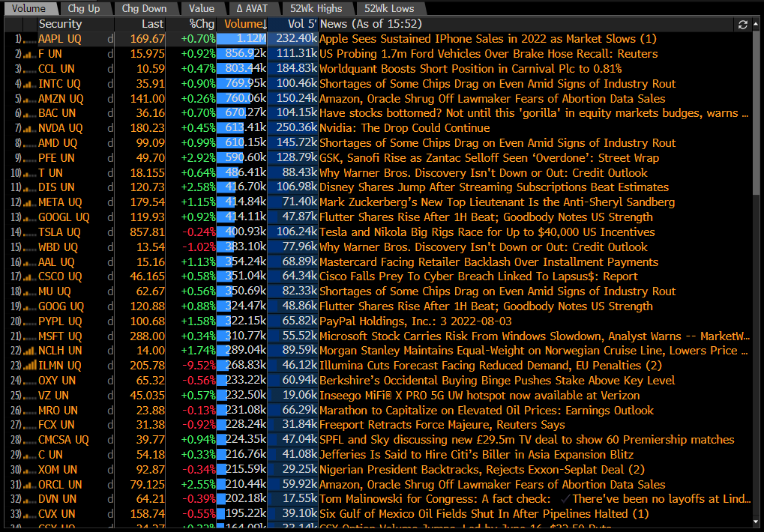764x532 pixels.
Task: Toggle Volume column sort order arrow
Action: coord(265,24)
